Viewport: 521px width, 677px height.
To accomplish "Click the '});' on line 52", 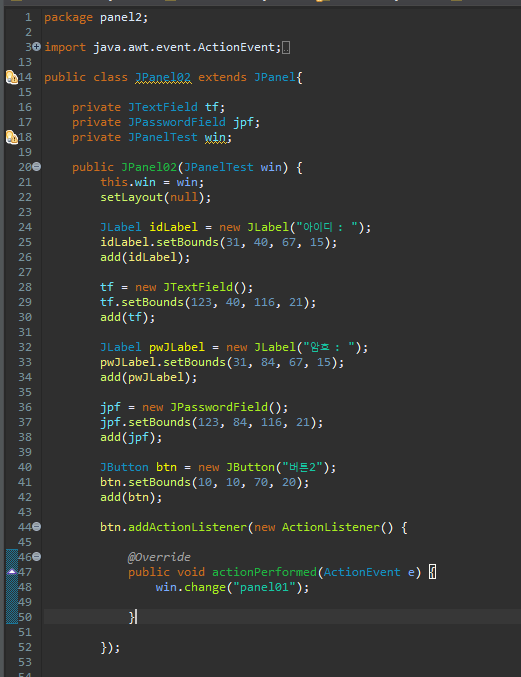I will 110,647.
